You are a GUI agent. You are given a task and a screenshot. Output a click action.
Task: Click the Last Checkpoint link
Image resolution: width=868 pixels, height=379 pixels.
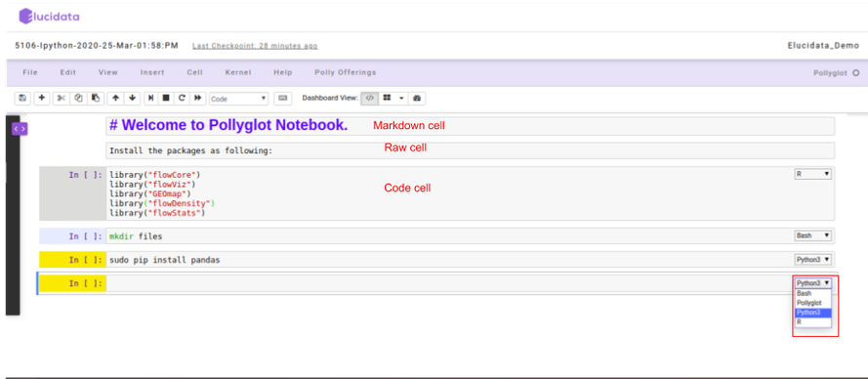(255, 46)
